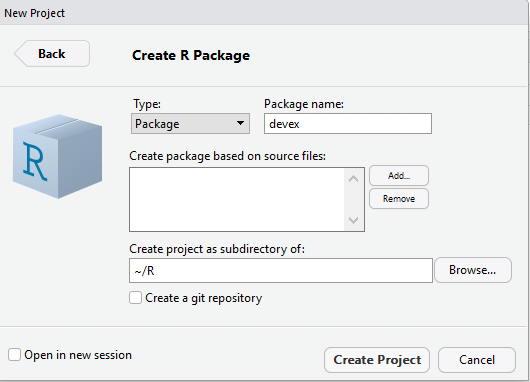The width and height of the screenshot is (530, 382).
Task: Click the 'Create package based on source files:' label
Action: [227, 156]
